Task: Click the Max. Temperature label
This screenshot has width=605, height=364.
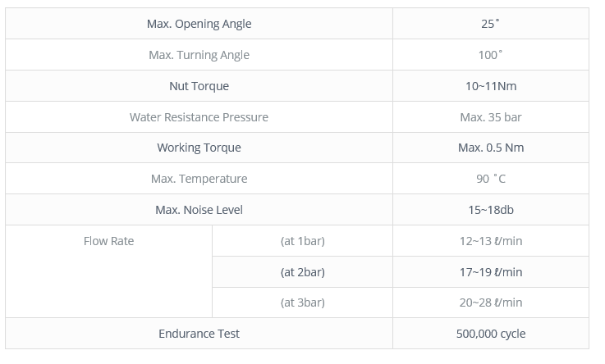Action: (x=199, y=179)
